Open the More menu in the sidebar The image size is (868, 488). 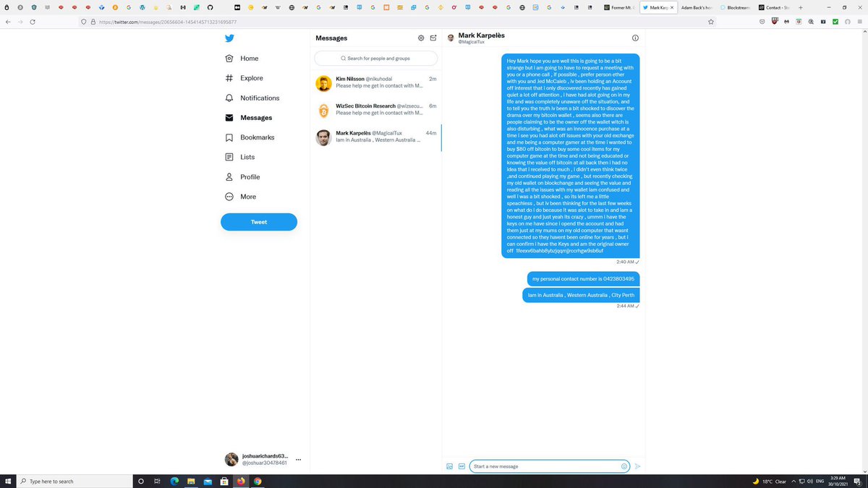coord(240,197)
